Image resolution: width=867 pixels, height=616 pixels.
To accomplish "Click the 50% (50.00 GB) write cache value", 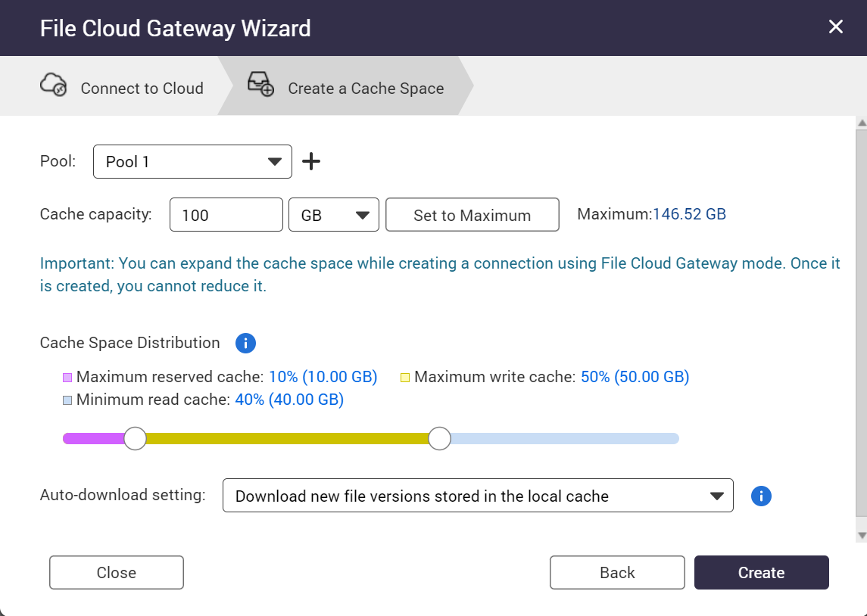I will point(635,377).
